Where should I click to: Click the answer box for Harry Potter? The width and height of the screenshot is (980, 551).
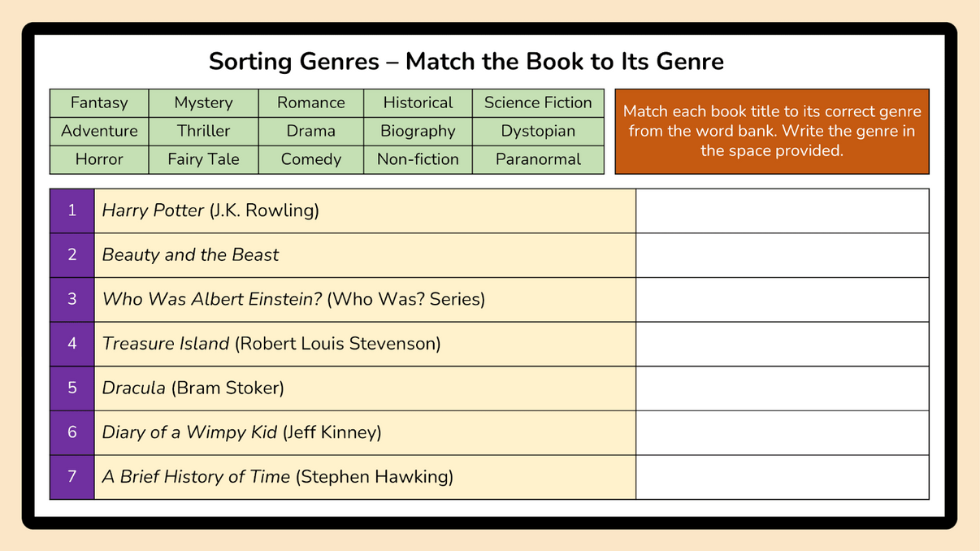(x=782, y=210)
